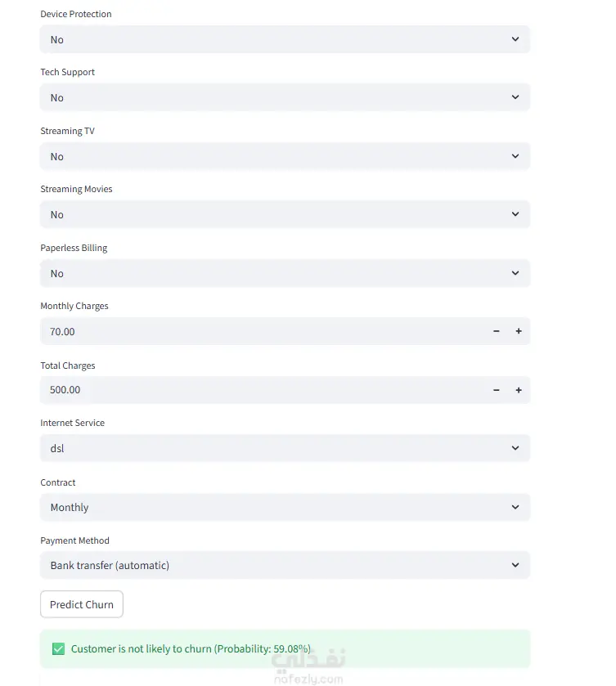Viewport: 616px width, 686px height.
Task: Focus the Monthly Charges 70.00 field
Action: click(263, 331)
